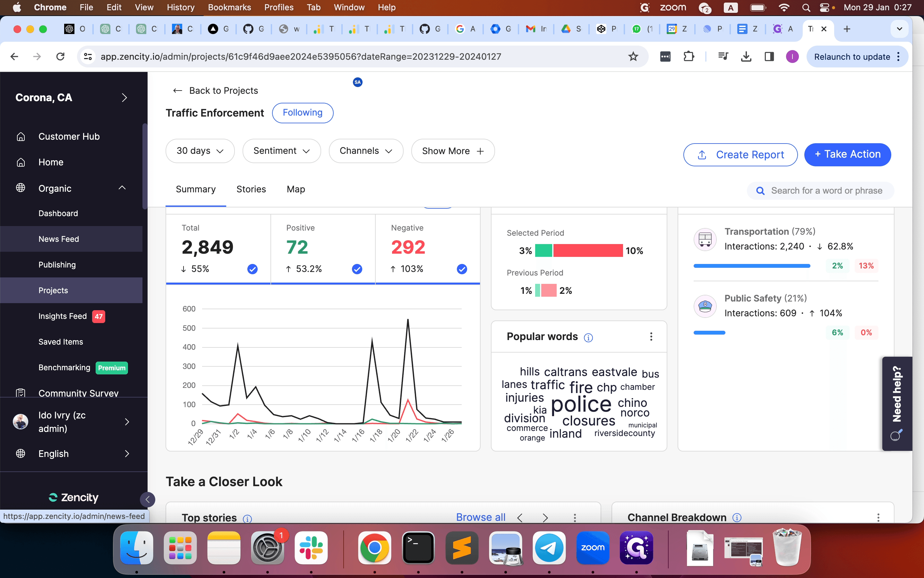
Task: Open the 30 days date dropdown
Action: pos(200,151)
